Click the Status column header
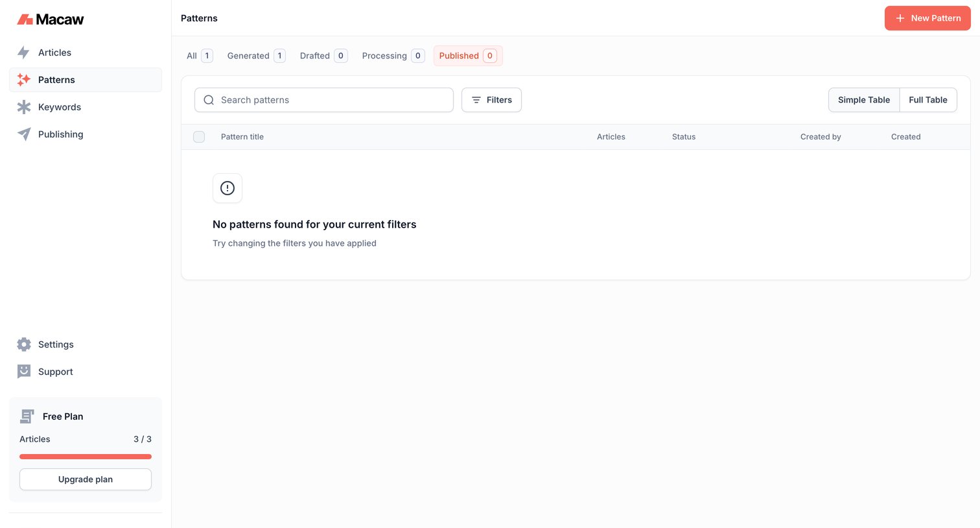This screenshot has width=980, height=528. [x=684, y=137]
